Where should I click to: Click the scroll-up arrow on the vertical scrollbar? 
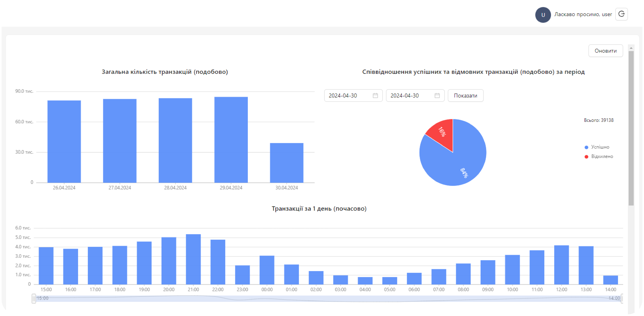click(631, 48)
